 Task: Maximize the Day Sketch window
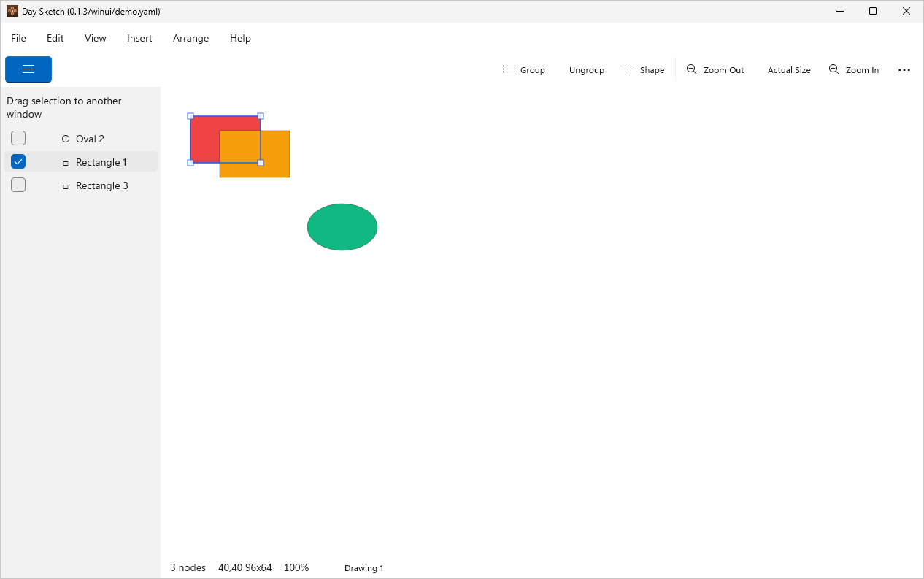[x=873, y=11]
